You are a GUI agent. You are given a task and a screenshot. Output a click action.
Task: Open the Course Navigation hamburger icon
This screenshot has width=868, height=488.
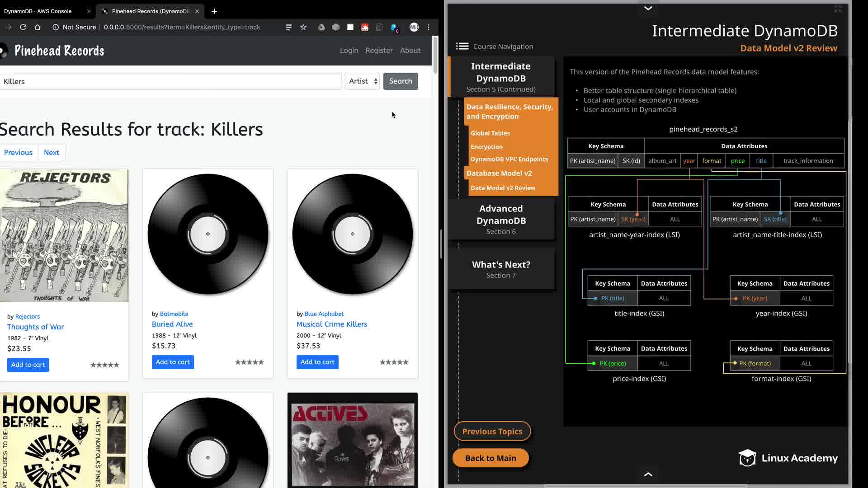(462, 46)
